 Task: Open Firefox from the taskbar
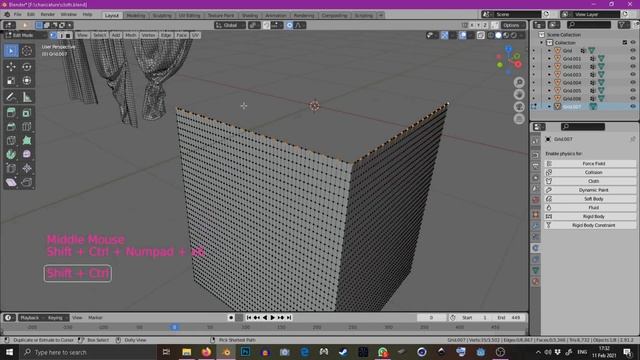point(206,352)
